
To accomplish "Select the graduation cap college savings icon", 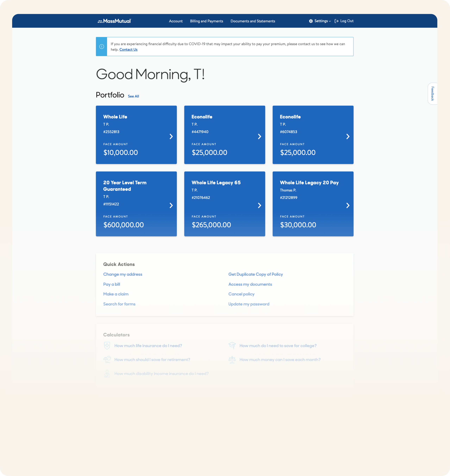I will (232, 345).
